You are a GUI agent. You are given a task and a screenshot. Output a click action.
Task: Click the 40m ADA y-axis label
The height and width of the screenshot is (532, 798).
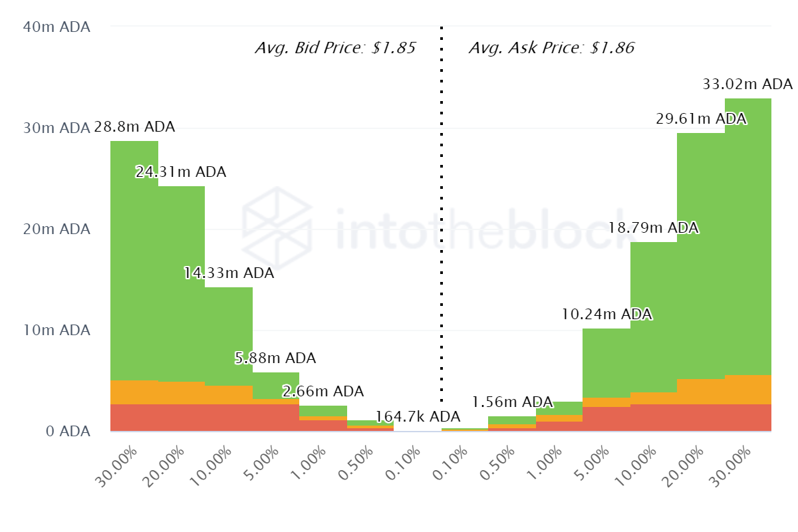tap(56, 27)
